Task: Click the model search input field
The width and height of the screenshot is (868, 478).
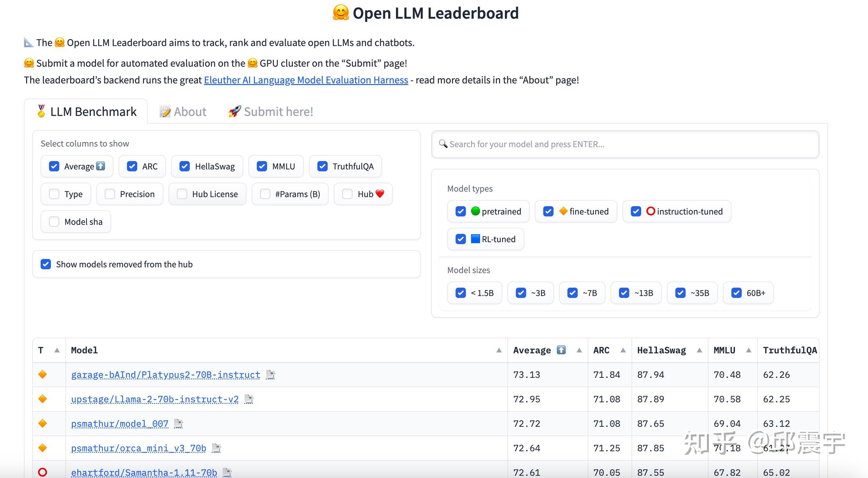Action: (x=625, y=144)
